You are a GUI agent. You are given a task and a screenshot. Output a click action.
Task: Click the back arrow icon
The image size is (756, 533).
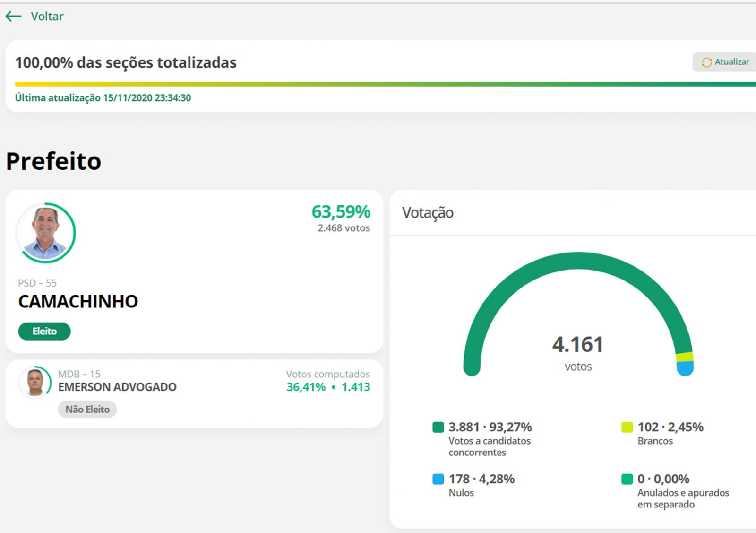13,17
